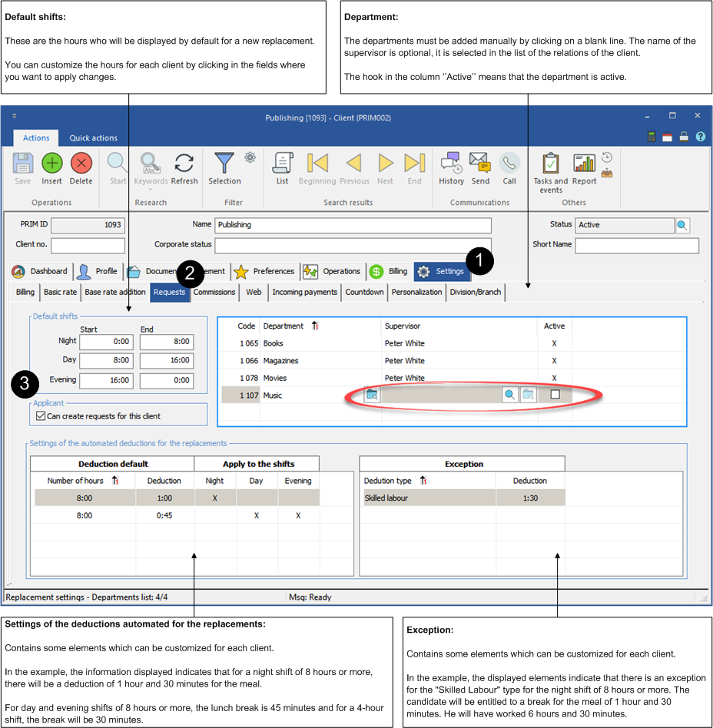Edit the Evening shift Start time
The width and height of the screenshot is (713, 728).
[106, 381]
